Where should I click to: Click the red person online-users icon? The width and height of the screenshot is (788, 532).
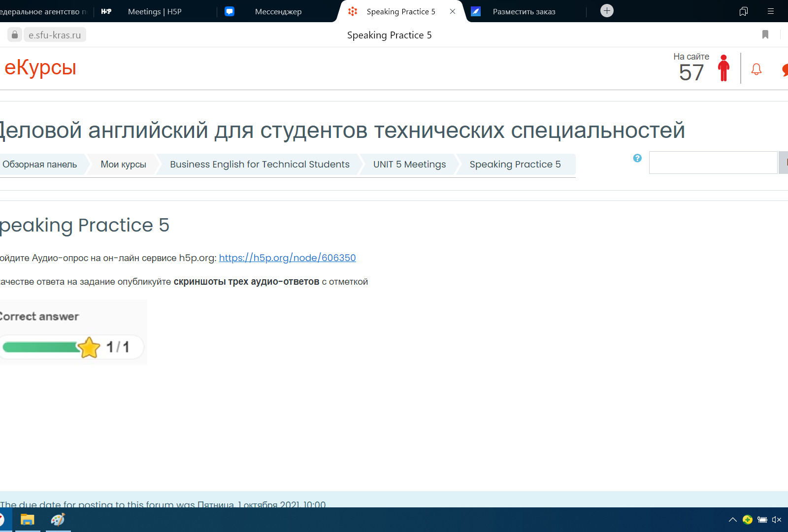[723, 68]
